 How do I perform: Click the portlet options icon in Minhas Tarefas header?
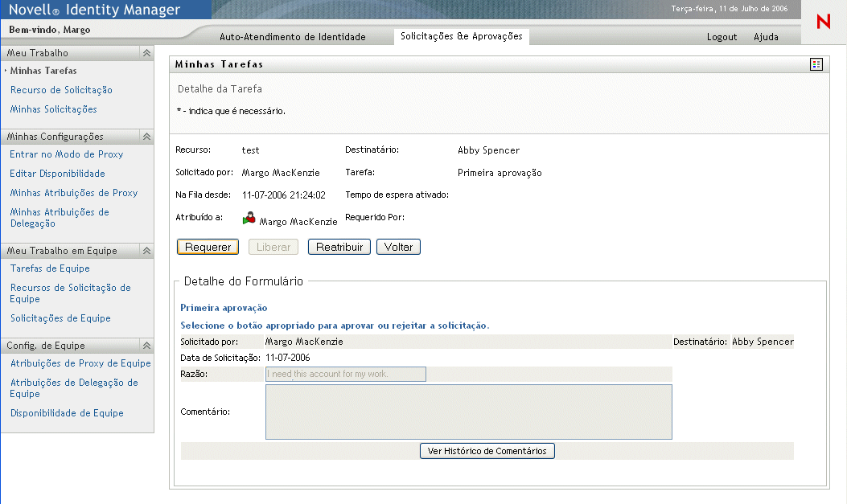(x=816, y=64)
